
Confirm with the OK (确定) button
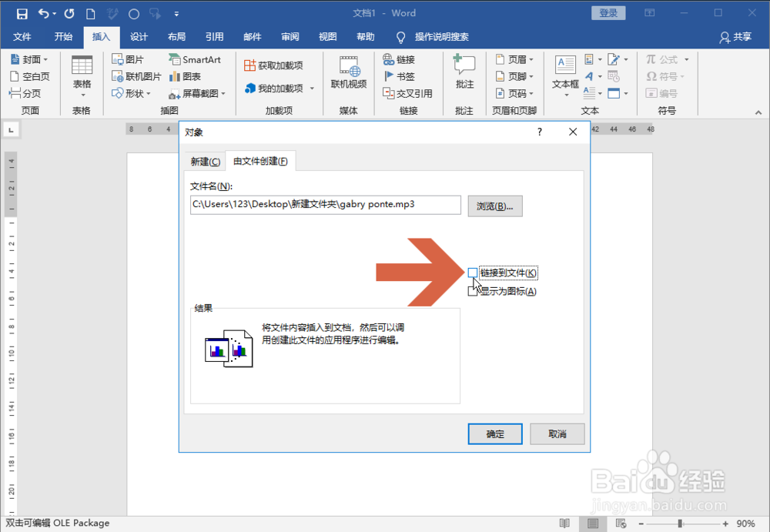pos(495,434)
